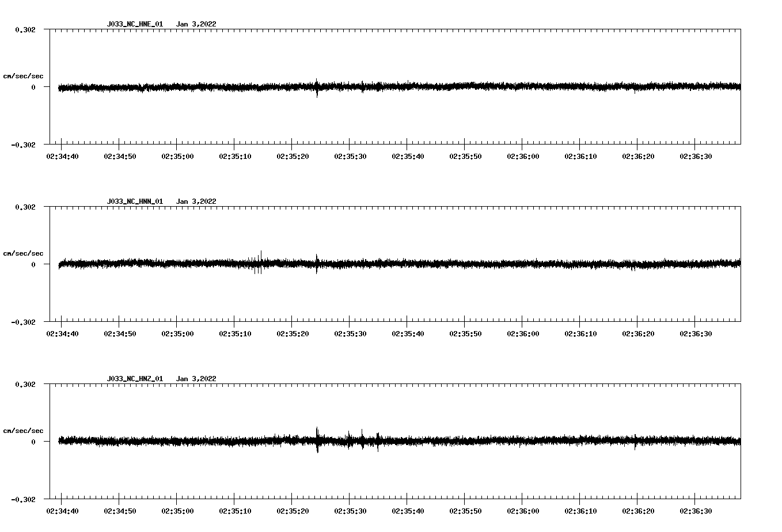Click the J033_NC_HNE_01 channel title
782x532 pixels.
(x=135, y=24)
